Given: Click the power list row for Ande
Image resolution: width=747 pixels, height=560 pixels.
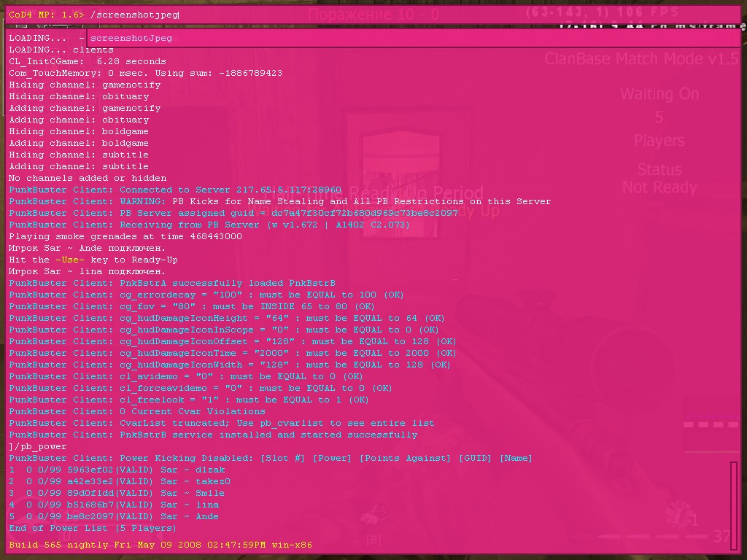Looking at the screenshot, I should (x=114, y=517).
